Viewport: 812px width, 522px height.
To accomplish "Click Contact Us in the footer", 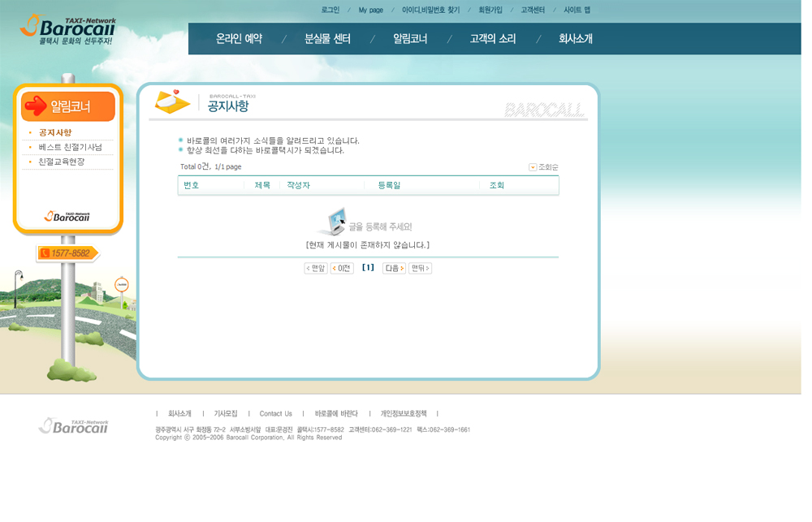I will pos(275,414).
